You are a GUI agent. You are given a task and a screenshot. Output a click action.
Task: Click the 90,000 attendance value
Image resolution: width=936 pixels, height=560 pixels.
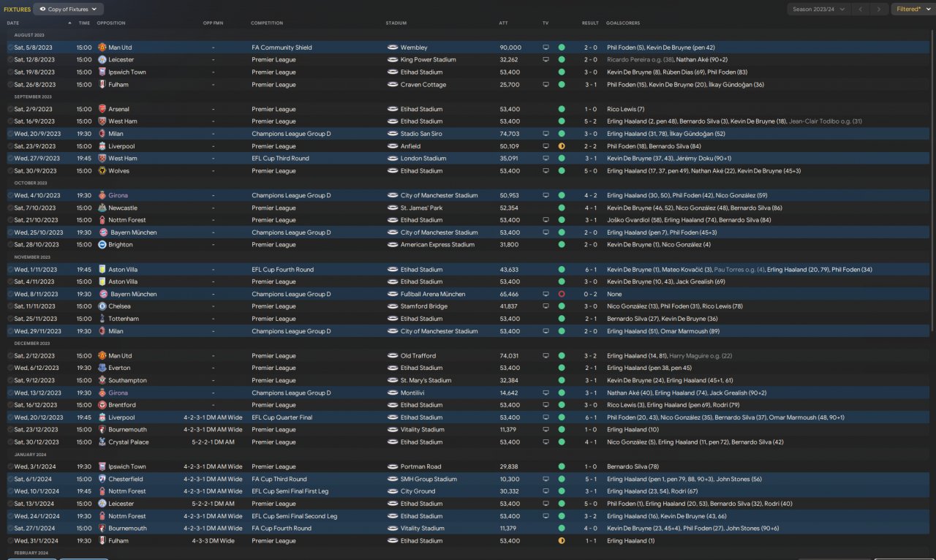pyautogui.click(x=510, y=48)
